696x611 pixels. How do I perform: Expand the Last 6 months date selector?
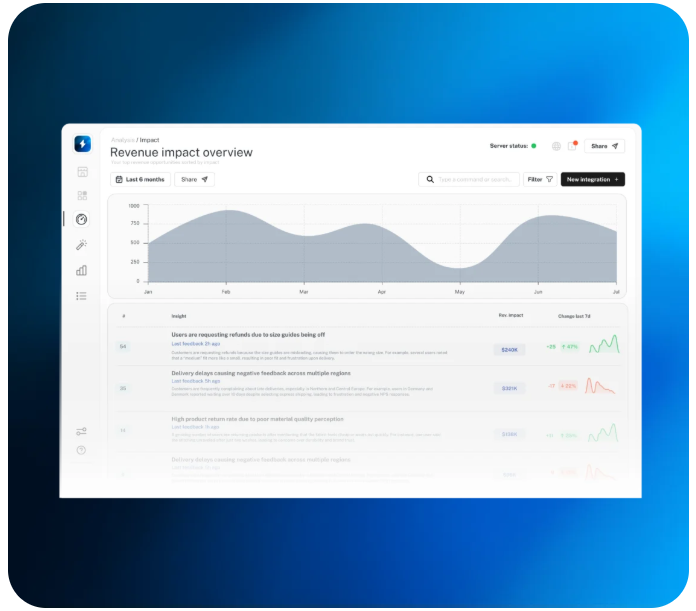[x=139, y=180]
